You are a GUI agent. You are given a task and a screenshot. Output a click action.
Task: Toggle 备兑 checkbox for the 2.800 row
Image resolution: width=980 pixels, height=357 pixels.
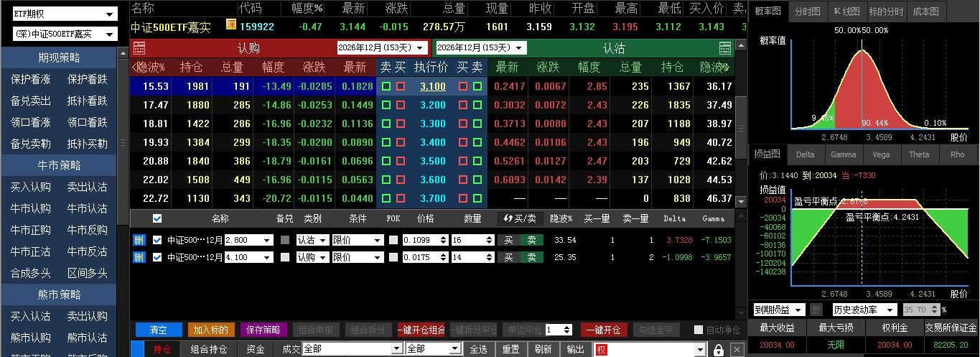285,240
